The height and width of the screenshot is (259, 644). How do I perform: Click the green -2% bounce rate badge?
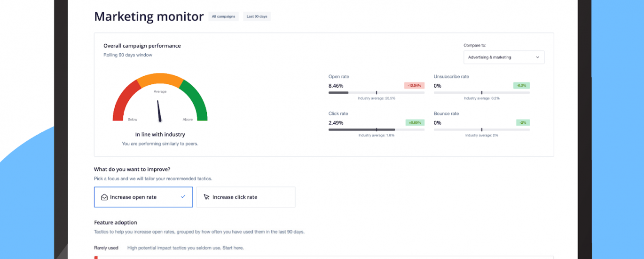pos(523,122)
